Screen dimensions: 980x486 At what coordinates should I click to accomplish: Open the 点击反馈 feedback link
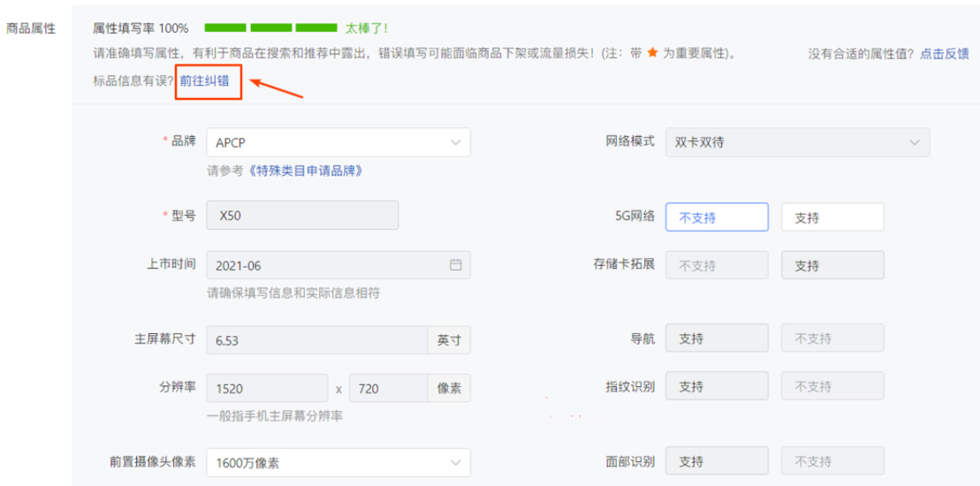pyautogui.click(x=944, y=54)
